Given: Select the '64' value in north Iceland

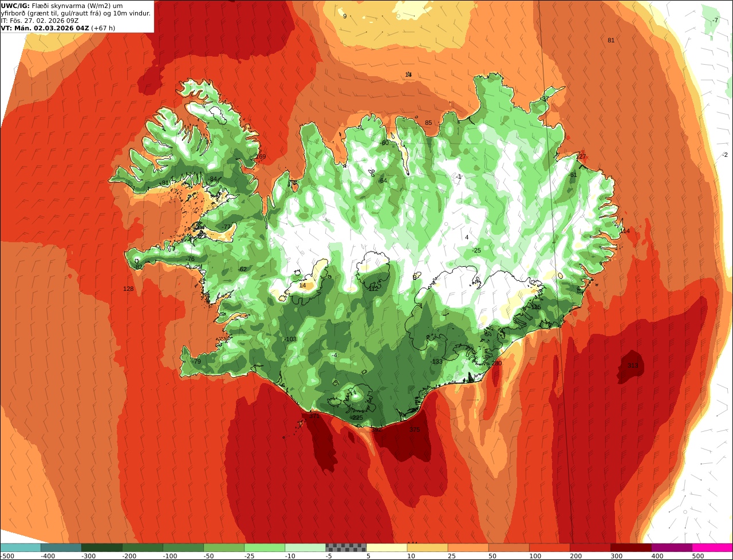Looking at the screenshot, I should (x=383, y=180).
